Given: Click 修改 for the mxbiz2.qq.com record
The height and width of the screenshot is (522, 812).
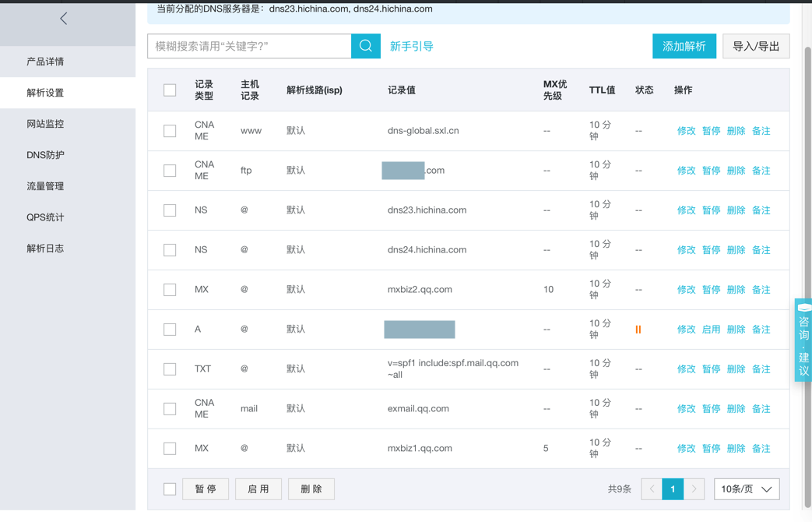Looking at the screenshot, I should (x=686, y=290).
